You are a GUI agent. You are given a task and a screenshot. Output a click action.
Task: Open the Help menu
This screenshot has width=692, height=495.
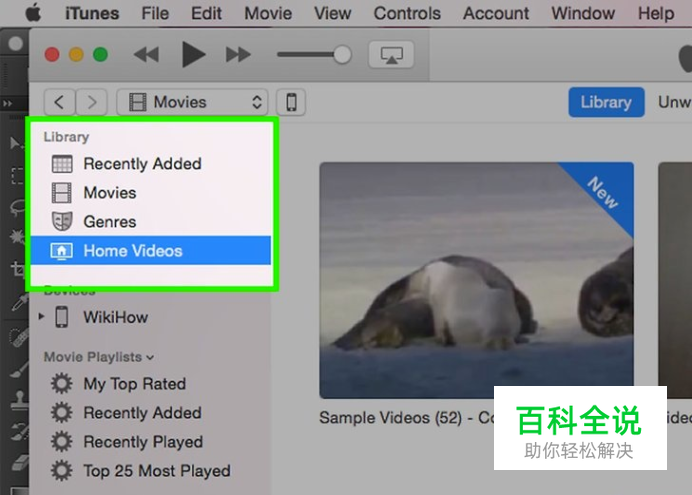(656, 13)
